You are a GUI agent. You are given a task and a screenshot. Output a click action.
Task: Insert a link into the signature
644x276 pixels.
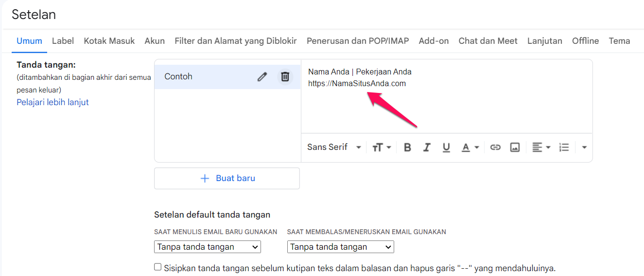point(495,147)
